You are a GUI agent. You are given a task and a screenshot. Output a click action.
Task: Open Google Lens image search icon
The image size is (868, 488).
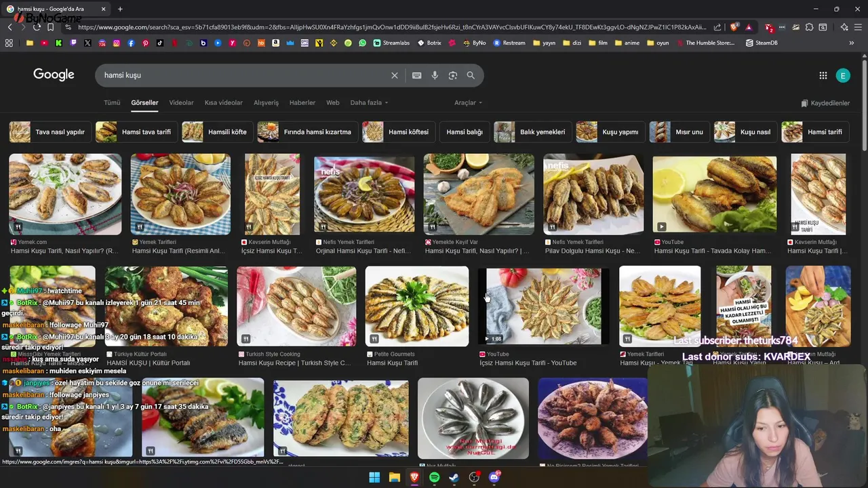pos(453,75)
